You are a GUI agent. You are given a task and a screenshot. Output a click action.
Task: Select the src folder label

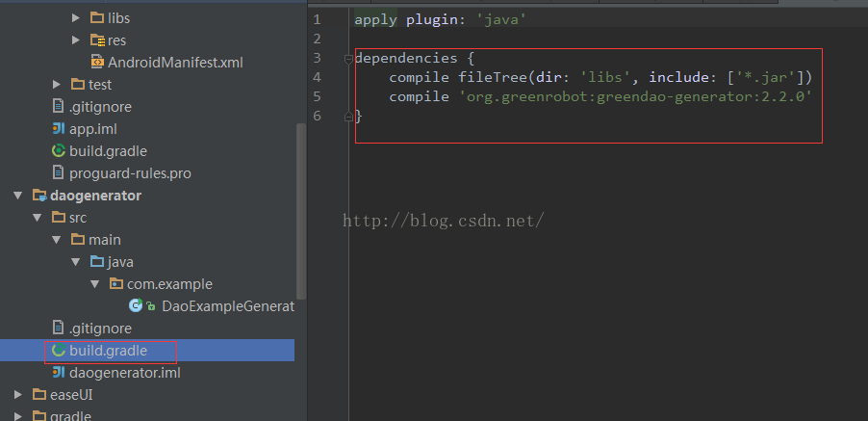(x=78, y=218)
